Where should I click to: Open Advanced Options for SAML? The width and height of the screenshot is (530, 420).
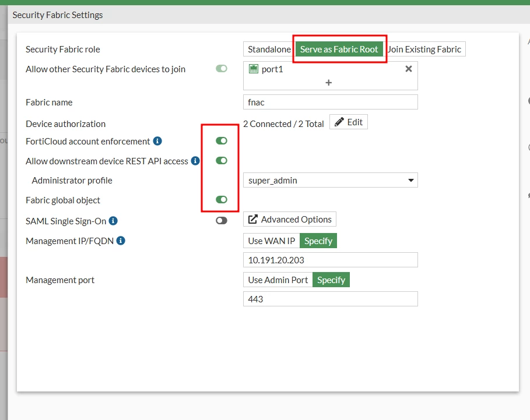pos(290,219)
